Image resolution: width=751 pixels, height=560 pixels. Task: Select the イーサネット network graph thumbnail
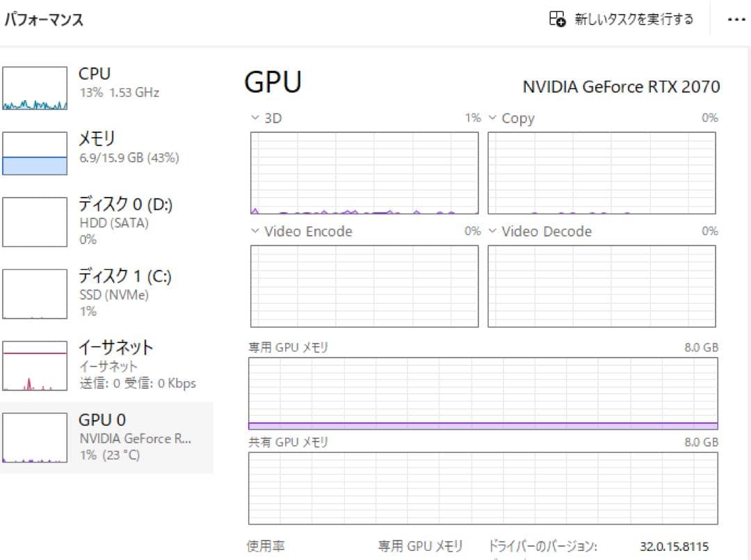coord(35,365)
